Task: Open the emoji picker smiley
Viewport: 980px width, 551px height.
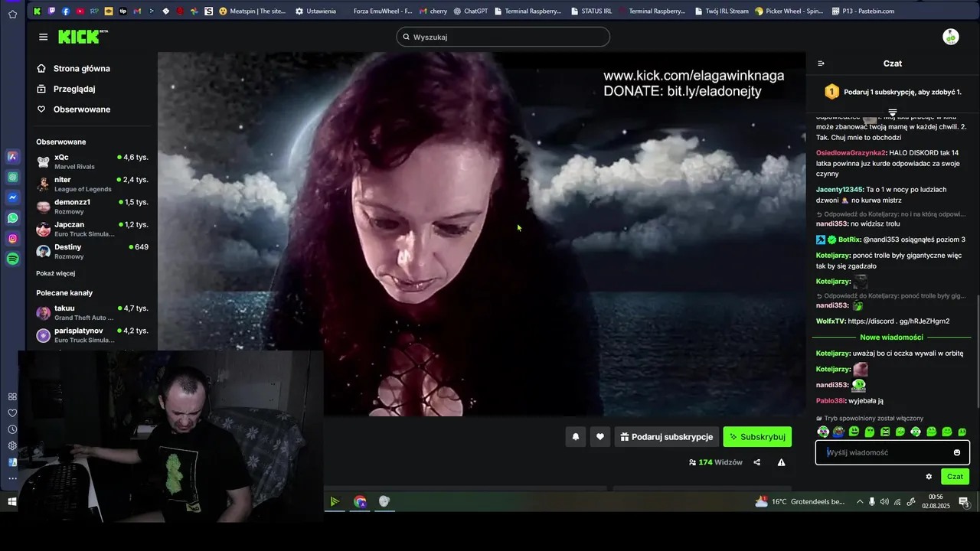Action: pos(957,452)
